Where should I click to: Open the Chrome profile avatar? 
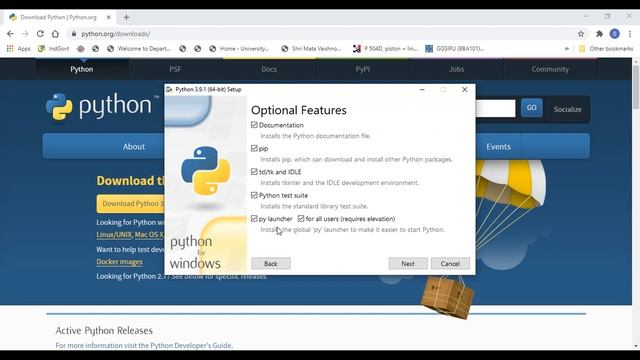click(615, 34)
